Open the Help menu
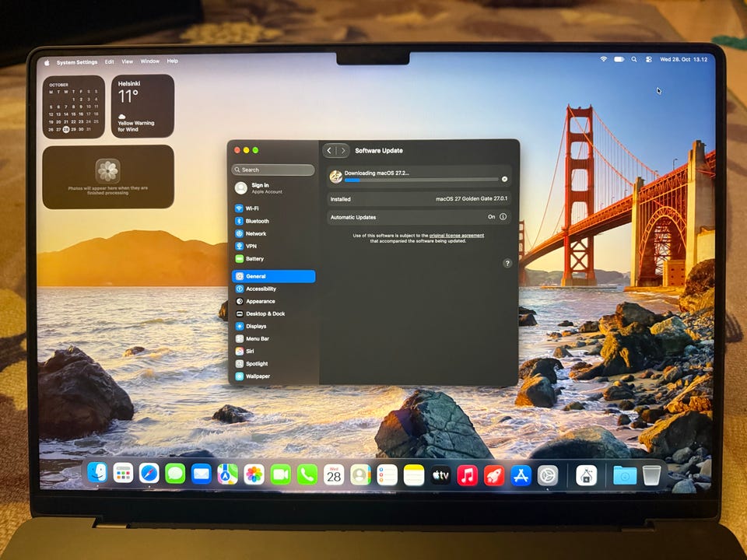 (x=173, y=61)
